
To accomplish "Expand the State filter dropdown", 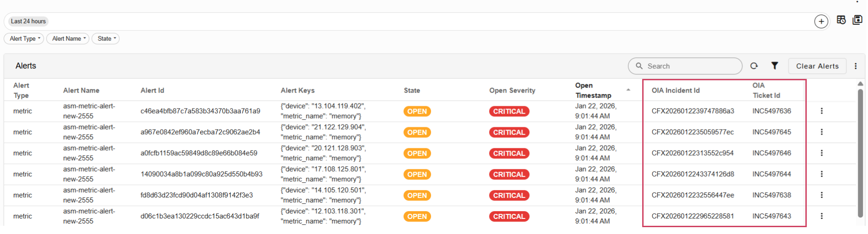I will point(106,39).
